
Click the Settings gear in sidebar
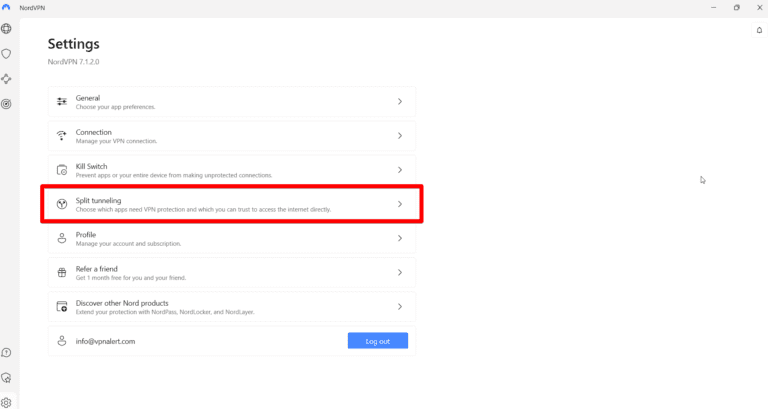(7, 403)
